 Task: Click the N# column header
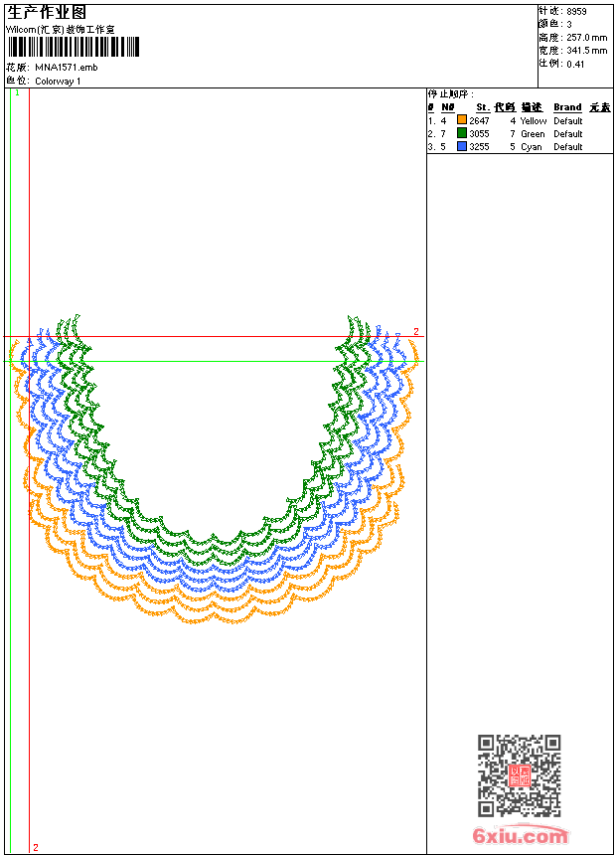point(447,107)
